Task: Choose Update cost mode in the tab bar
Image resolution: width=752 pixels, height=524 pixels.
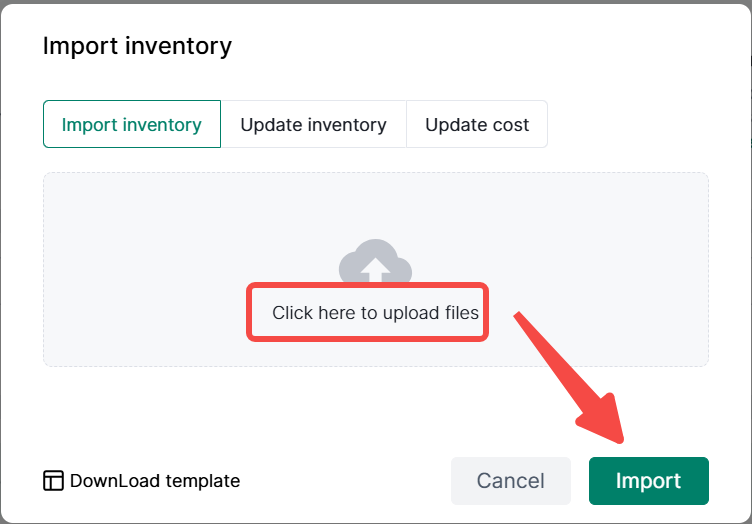Action: pyautogui.click(x=477, y=125)
